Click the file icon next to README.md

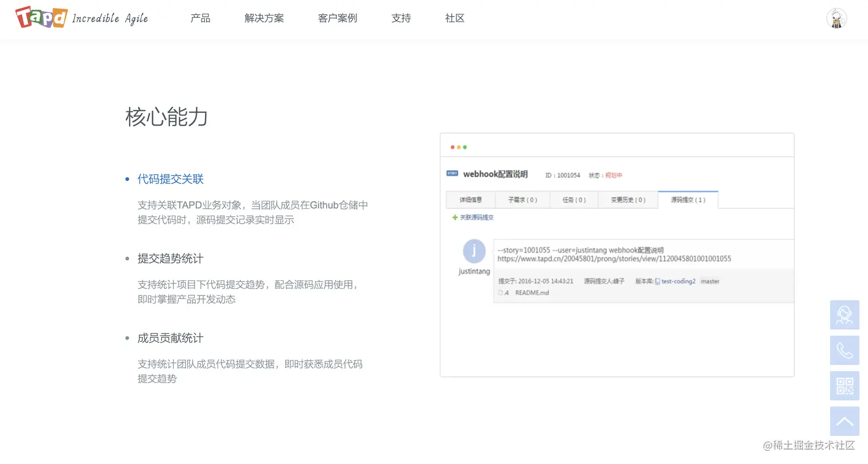click(500, 292)
